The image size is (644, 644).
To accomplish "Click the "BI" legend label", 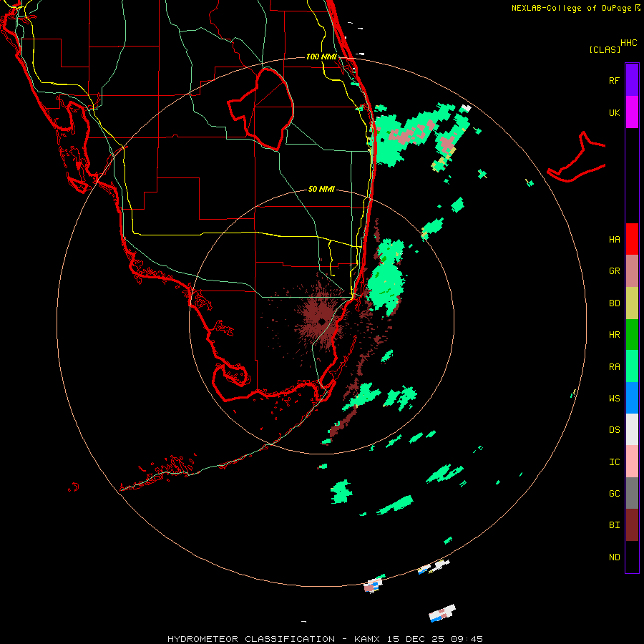I will point(614,525).
